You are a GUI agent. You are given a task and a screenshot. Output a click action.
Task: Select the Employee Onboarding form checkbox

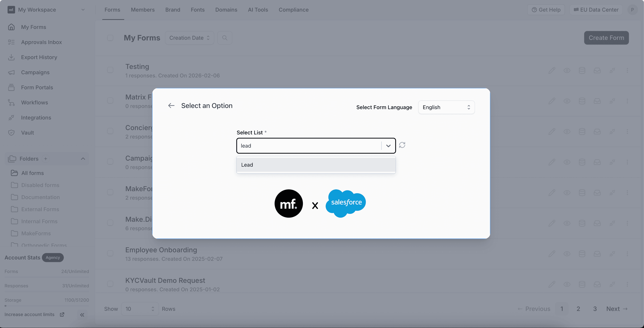110,253
